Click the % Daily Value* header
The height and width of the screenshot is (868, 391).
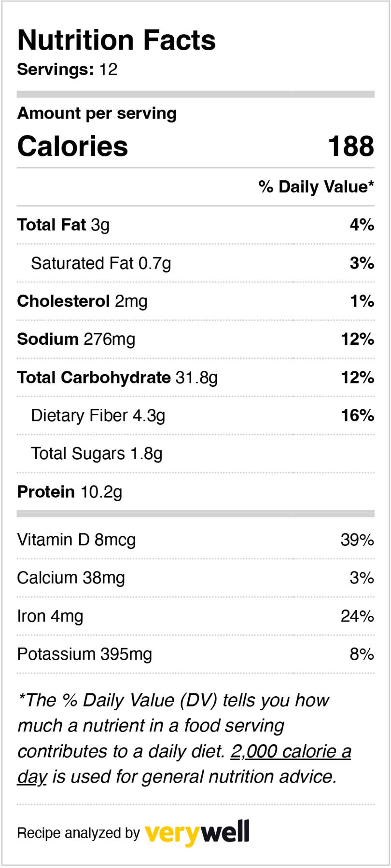(x=316, y=187)
